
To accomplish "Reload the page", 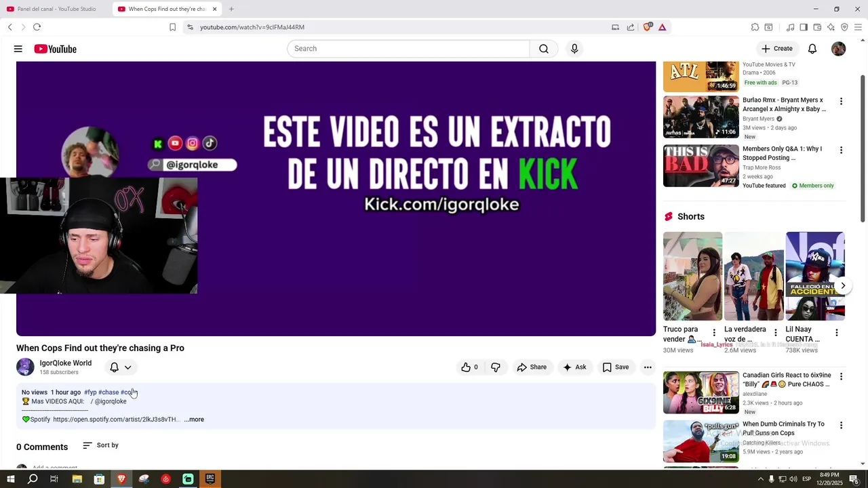I will (37, 27).
